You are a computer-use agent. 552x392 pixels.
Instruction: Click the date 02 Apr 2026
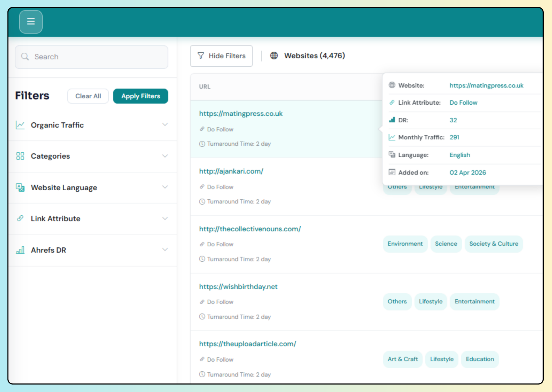pyautogui.click(x=468, y=173)
